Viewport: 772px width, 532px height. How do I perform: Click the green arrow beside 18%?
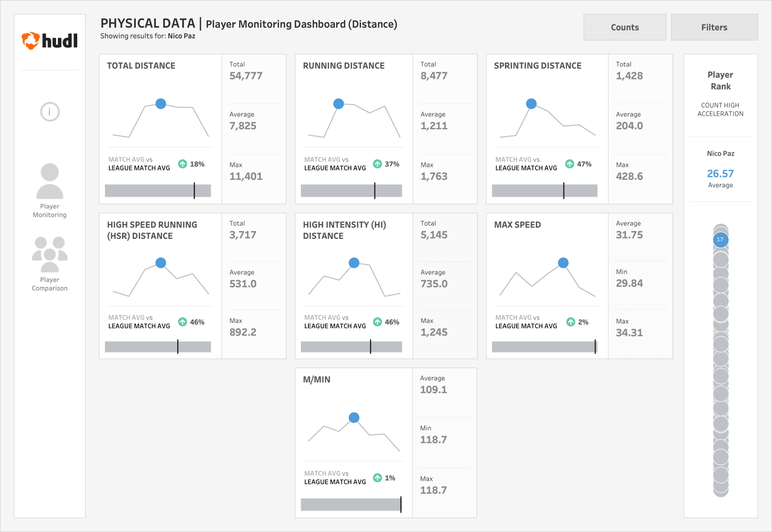[x=182, y=164]
